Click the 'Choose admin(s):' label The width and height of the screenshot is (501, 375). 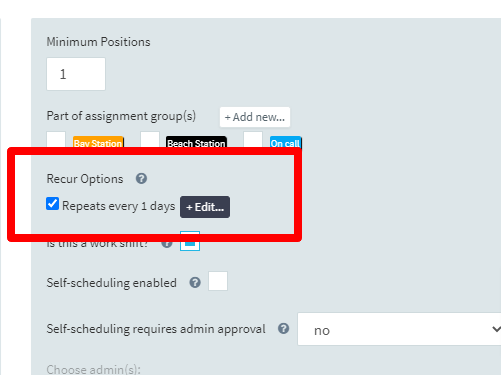point(94,369)
